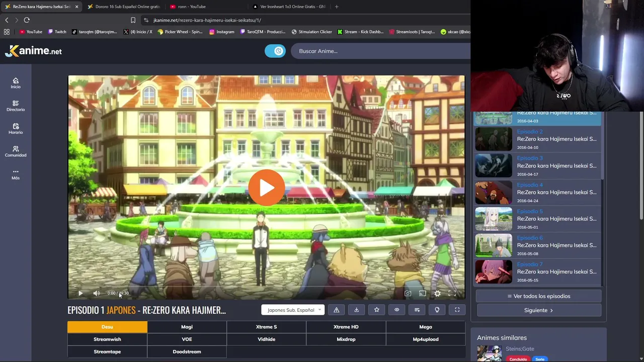This screenshot has width=644, height=362.
Task: Mute the video with the speaker icon
Action: point(97,293)
